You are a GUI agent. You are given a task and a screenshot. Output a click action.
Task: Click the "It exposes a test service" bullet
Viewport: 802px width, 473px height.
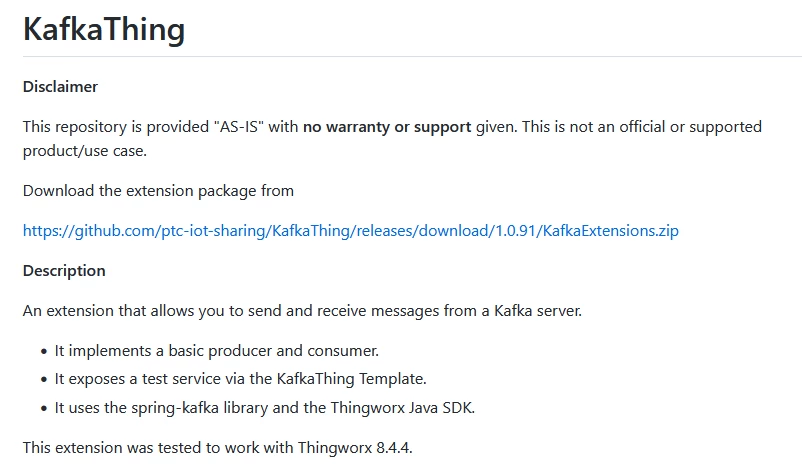[240, 379]
